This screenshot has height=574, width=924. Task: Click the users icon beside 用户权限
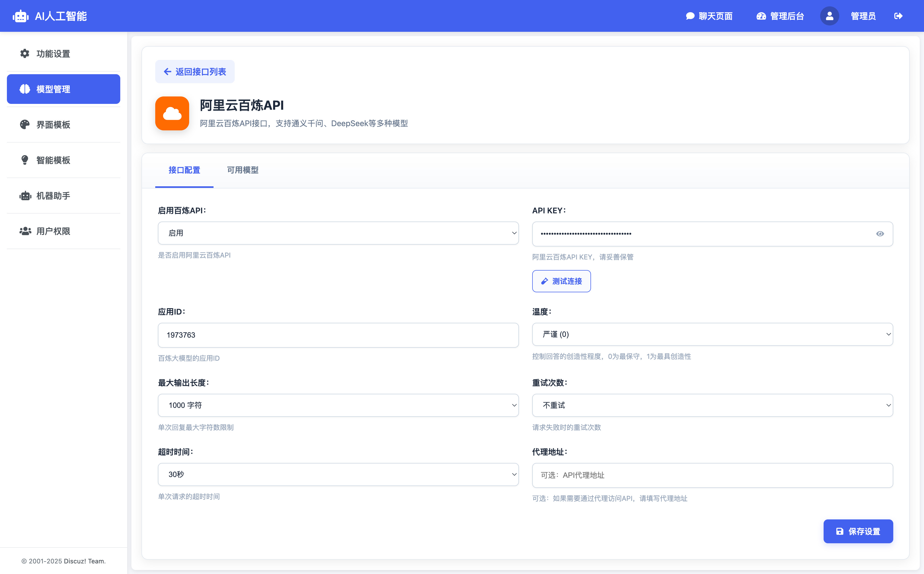pos(25,231)
